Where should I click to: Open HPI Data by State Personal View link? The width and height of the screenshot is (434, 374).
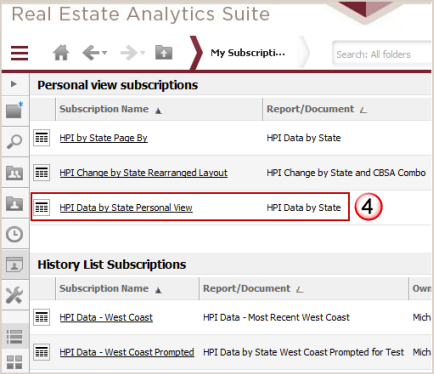point(126,208)
